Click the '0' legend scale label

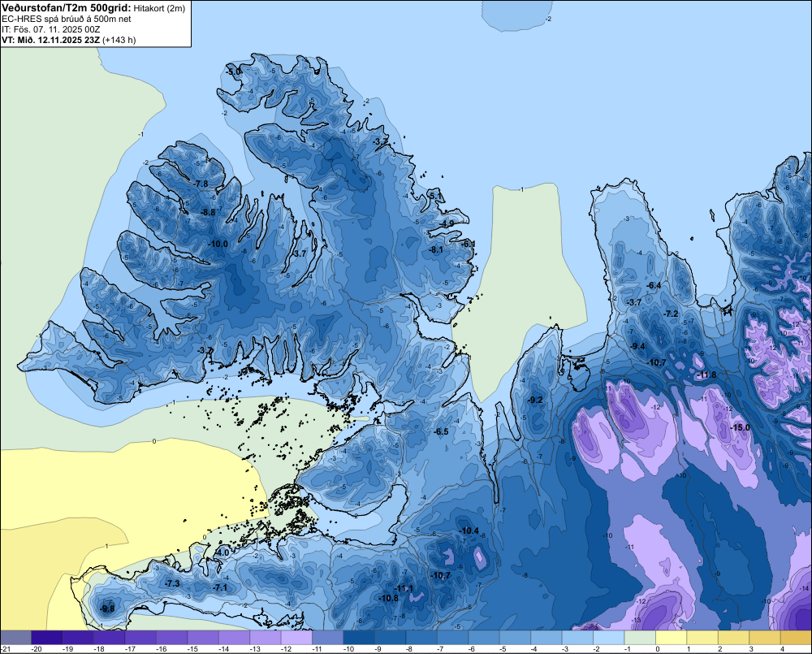(x=658, y=649)
